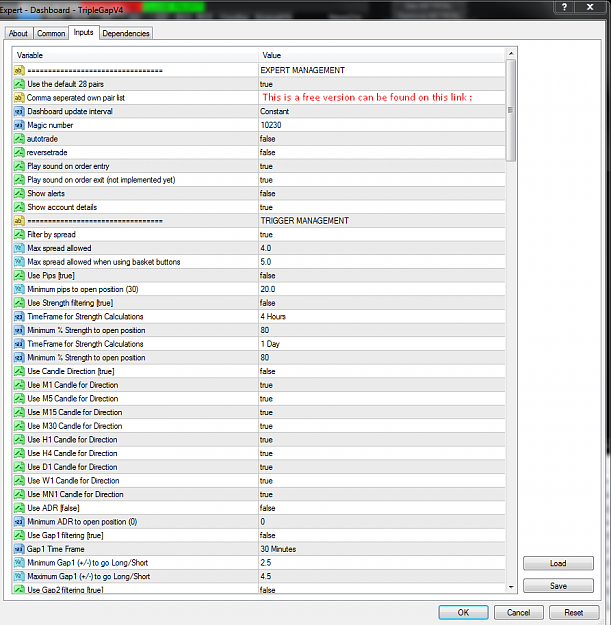This screenshot has width=611, height=625.
Task: Click the icon beside 'Show alerts' row
Action: pos(19,193)
